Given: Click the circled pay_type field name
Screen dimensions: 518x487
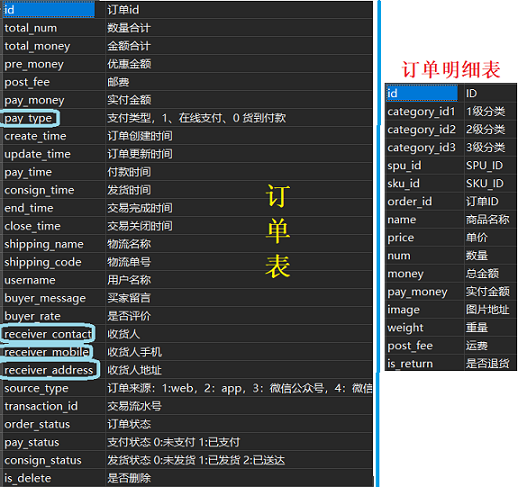Looking at the screenshot, I should click(x=29, y=118).
